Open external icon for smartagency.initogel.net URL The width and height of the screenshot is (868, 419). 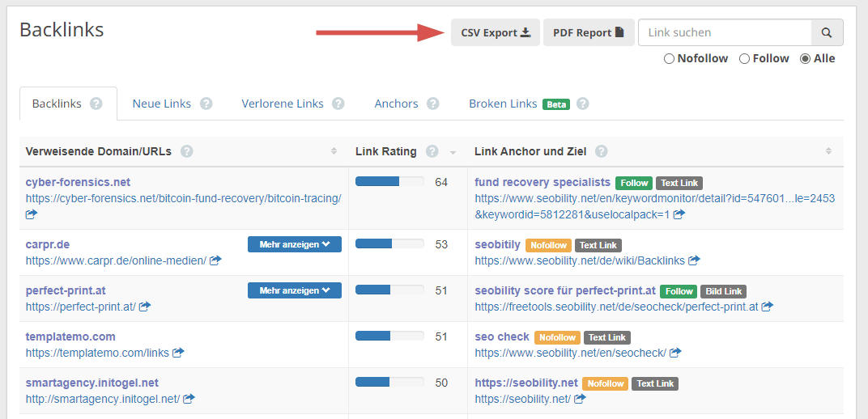(x=189, y=398)
